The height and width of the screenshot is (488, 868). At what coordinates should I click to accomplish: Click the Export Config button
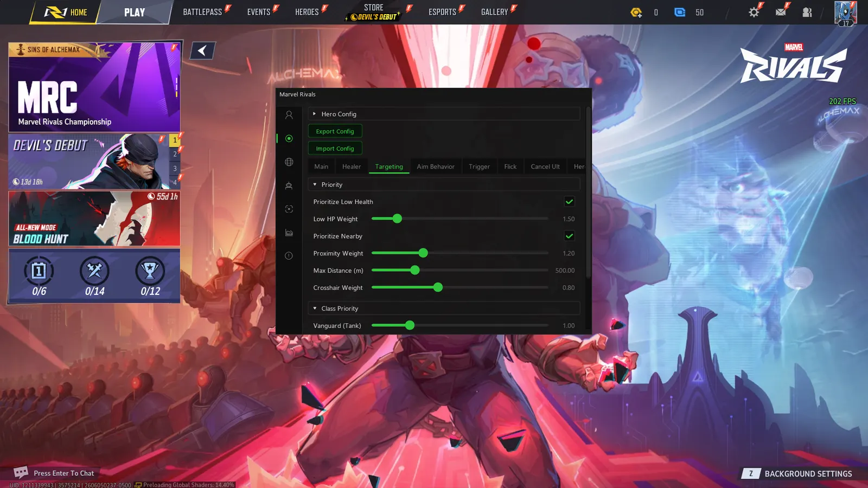335,131
